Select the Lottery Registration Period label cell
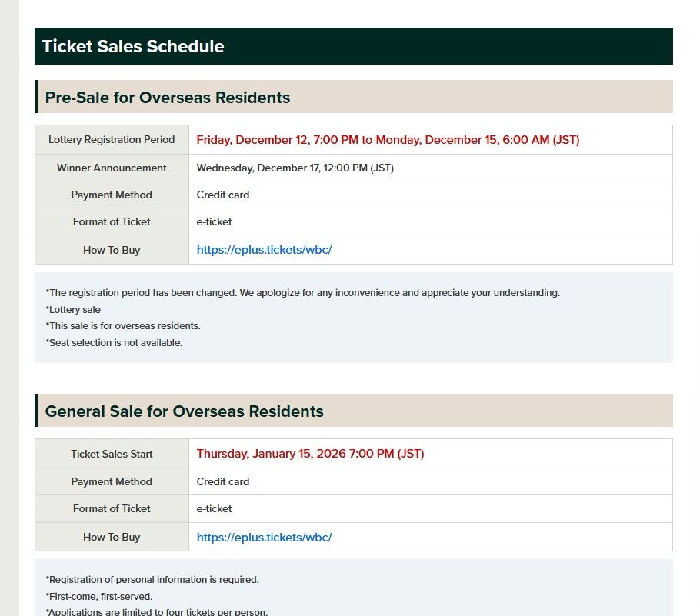 [112, 140]
